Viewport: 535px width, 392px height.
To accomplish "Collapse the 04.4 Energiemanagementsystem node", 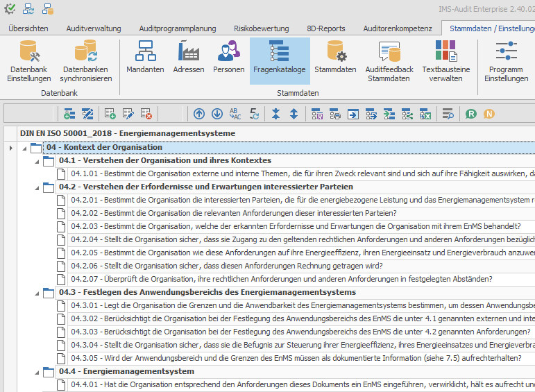I will coord(37,373).
